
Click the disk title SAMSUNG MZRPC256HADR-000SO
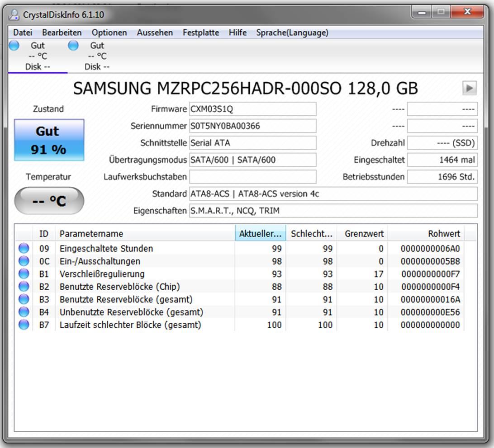pos(207,88)
